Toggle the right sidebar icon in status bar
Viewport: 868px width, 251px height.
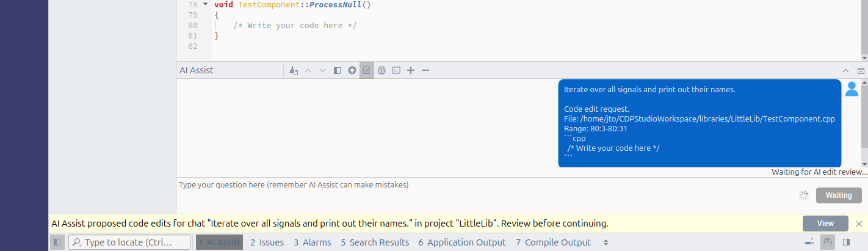[x=846, y=242]
